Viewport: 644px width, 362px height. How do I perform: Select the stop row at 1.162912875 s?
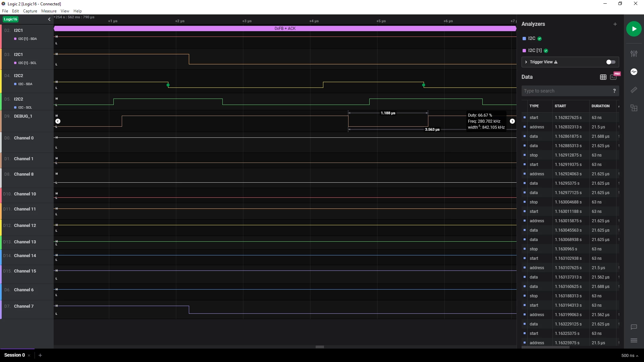click(570, 155)
